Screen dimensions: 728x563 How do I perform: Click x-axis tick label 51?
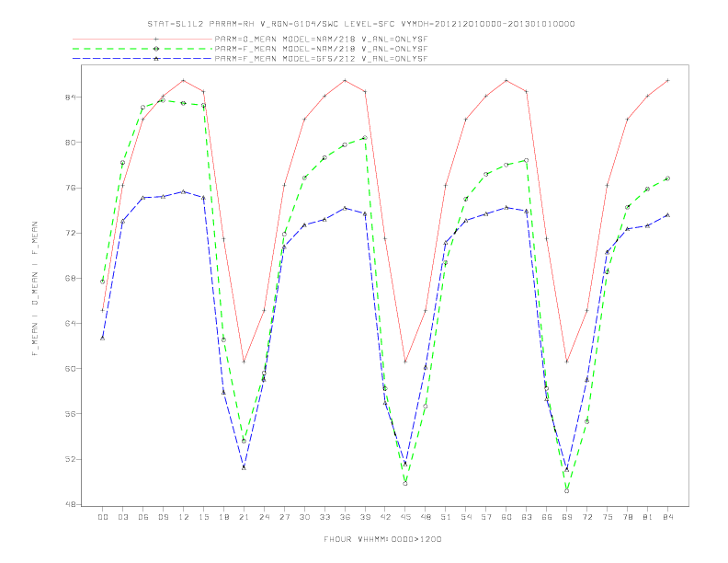pyautogui.click(x=446, y=517)
